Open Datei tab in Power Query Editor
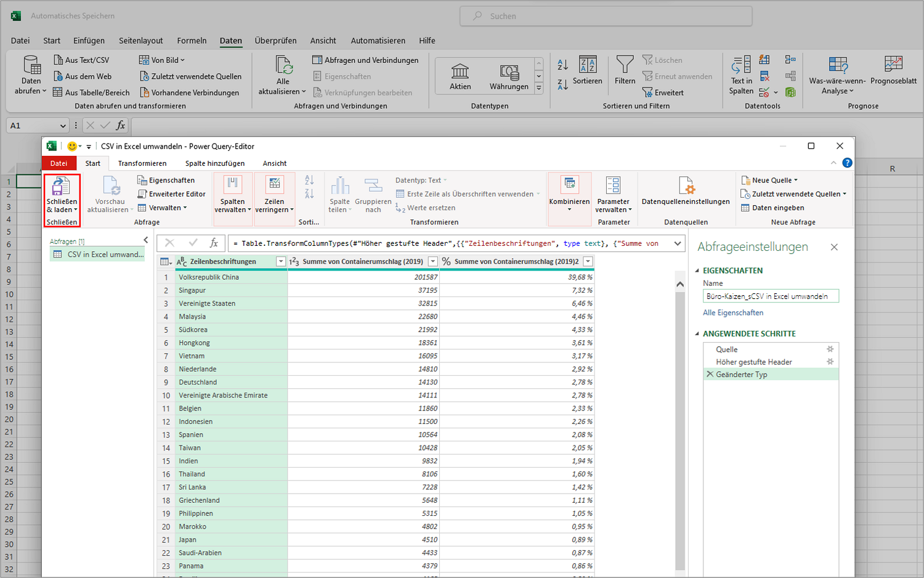Viewport: 924px width, 578px height. point(59,163)
